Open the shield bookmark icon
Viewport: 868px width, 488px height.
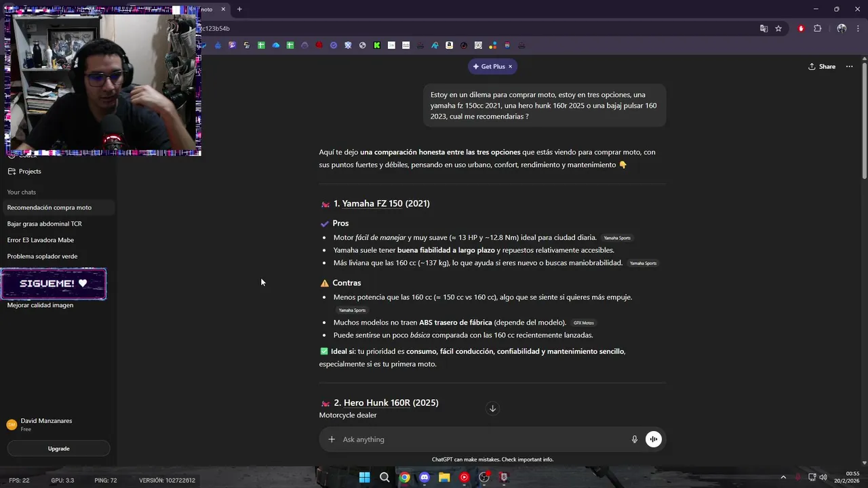point(348,45)
